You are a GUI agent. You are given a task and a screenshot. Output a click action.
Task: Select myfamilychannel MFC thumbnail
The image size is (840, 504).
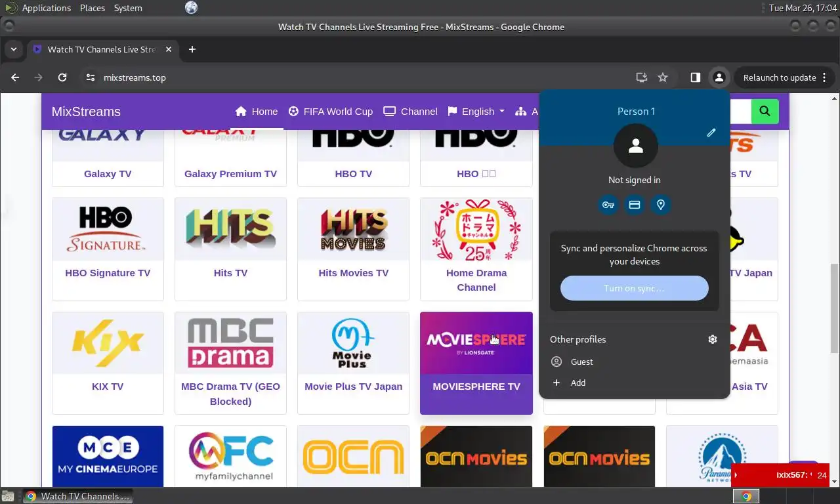pos(230,457)
